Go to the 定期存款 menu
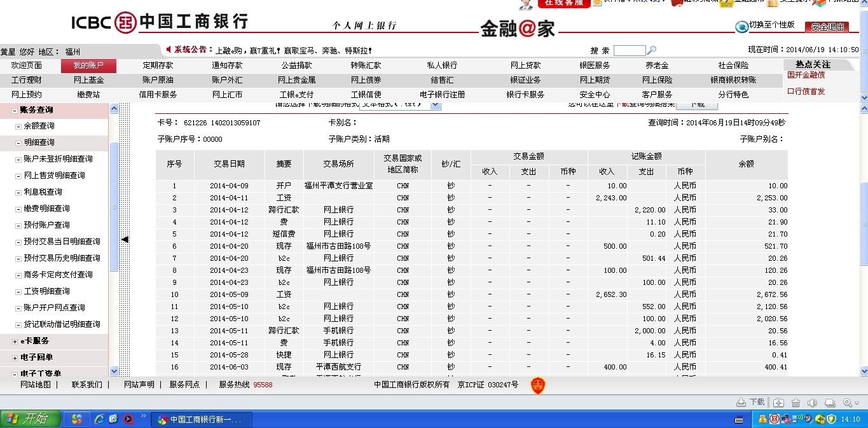The image size is (868, 428). pos(158,66)
